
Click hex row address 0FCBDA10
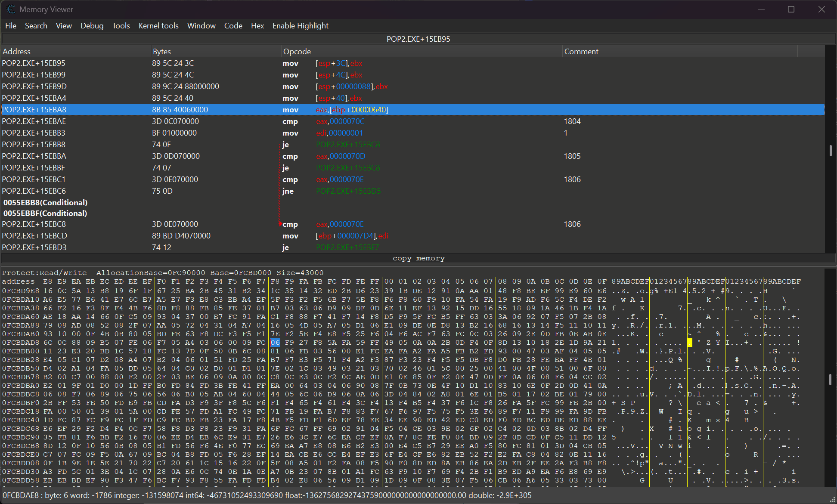click(21, 300)
